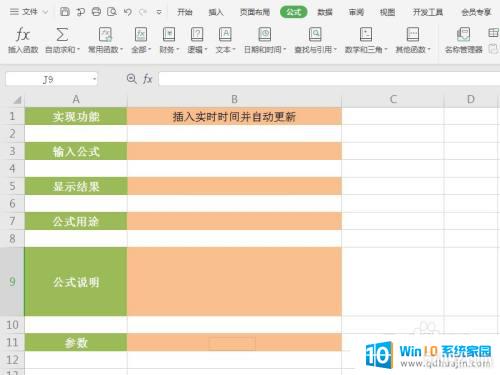Select empty orange cell B7
The width and height of the screenshot is (500, 375).
coord(234,221)
